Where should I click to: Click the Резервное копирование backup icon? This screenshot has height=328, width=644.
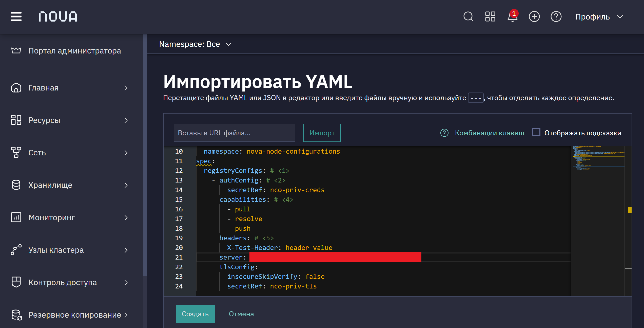[x=17, y=315]
